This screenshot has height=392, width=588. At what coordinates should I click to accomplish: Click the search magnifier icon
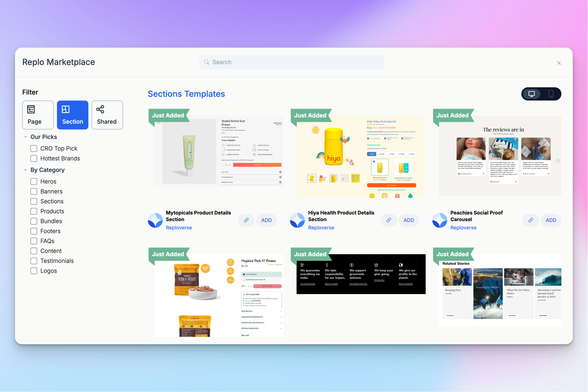point(207,62)
